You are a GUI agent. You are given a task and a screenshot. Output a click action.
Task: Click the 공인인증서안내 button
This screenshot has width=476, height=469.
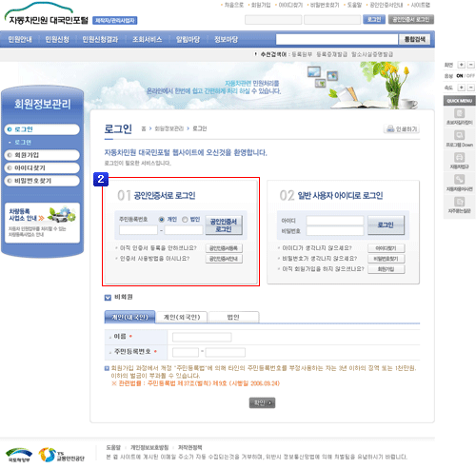[x=224, y=259]
